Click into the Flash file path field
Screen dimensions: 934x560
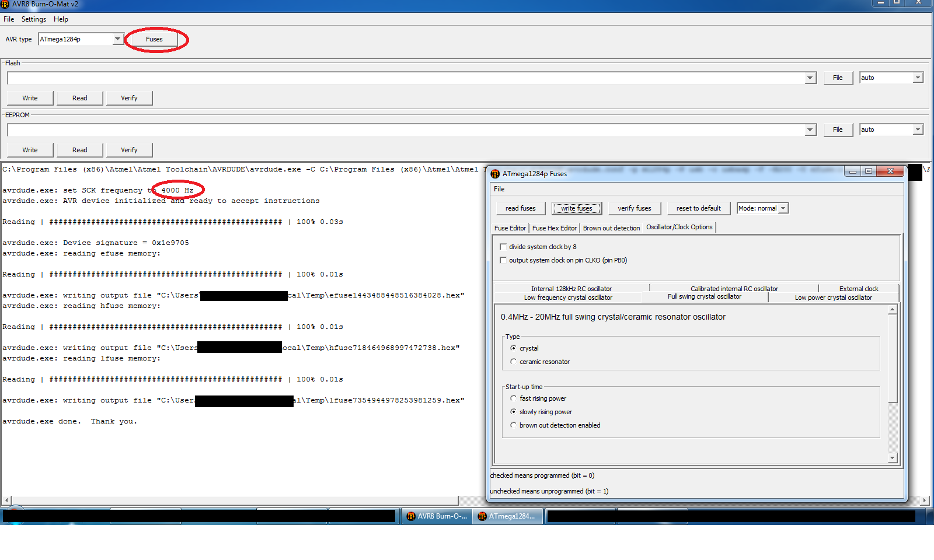click(406, 78)
